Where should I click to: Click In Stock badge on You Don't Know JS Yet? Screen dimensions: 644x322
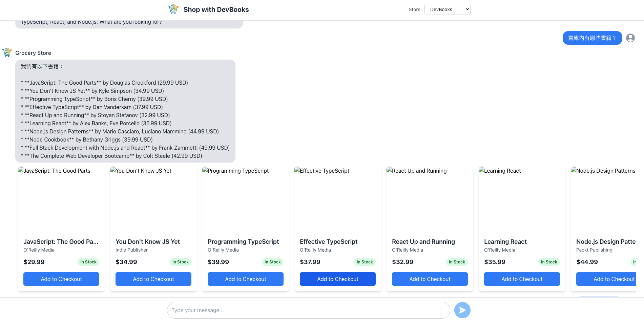pyautogui.click(x=180, y=262)
